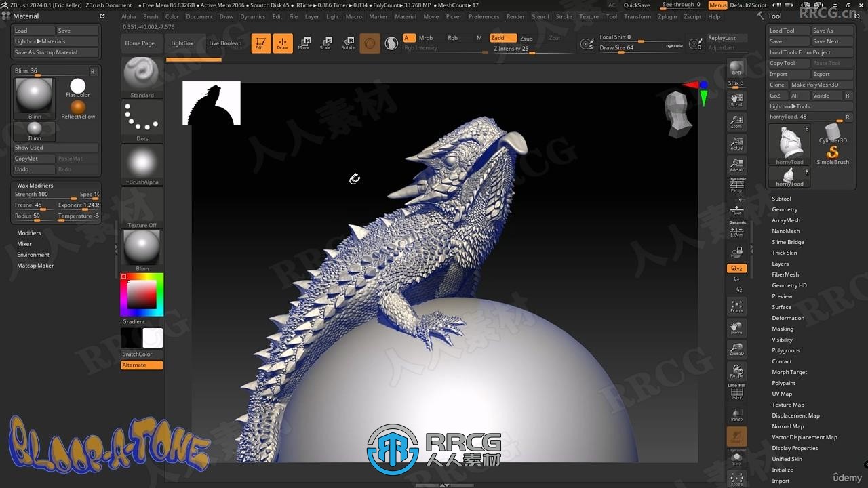Collapse the Wax Modifiers section

click(x=35, y=186)
